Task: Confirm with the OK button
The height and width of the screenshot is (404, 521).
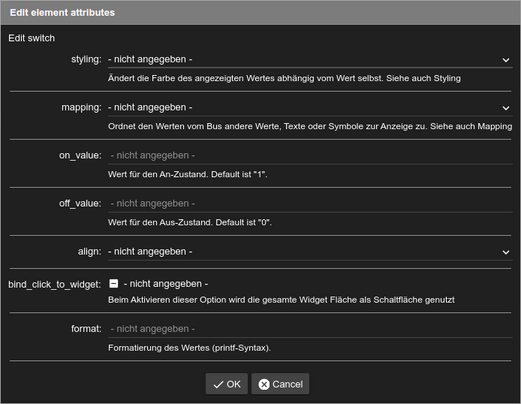Action: click(x=227, y=384)
